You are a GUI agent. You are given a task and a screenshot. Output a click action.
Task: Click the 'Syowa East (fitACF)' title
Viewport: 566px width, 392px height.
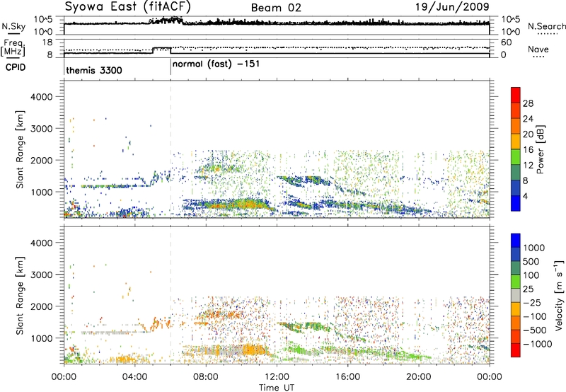pos(128,6)
